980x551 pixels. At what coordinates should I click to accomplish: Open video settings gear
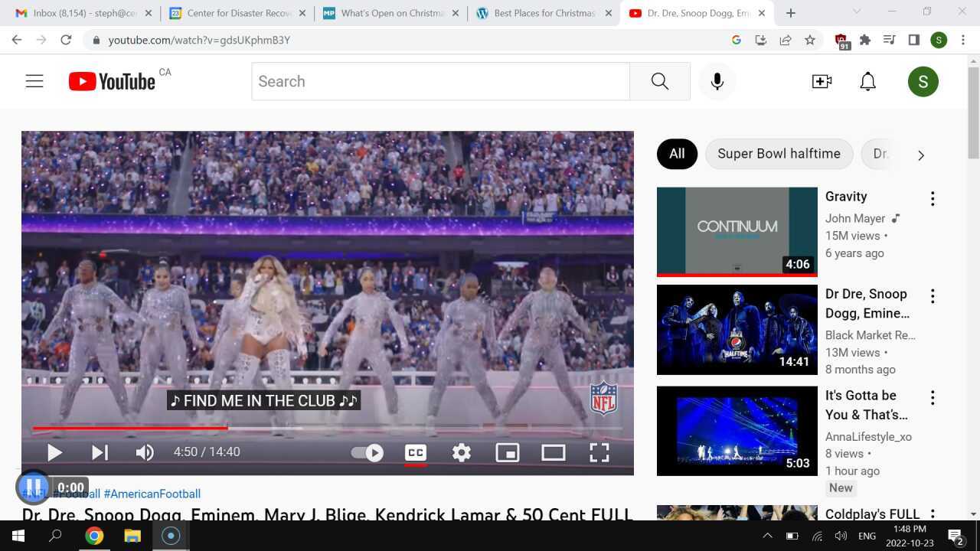[462, 452]
